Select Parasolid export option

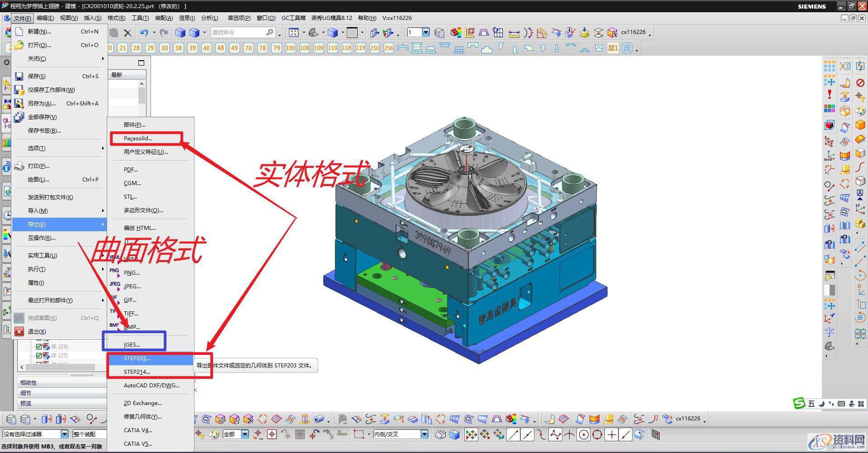(138, 138)
